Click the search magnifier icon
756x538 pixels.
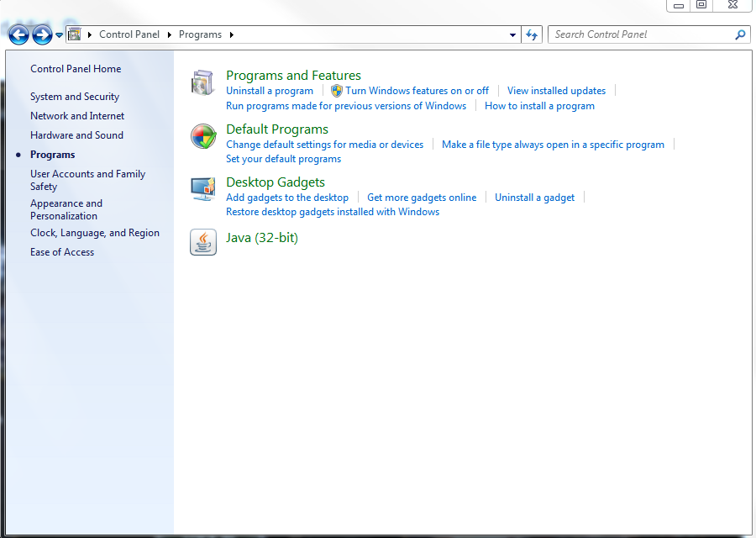[x=740, y=34]
